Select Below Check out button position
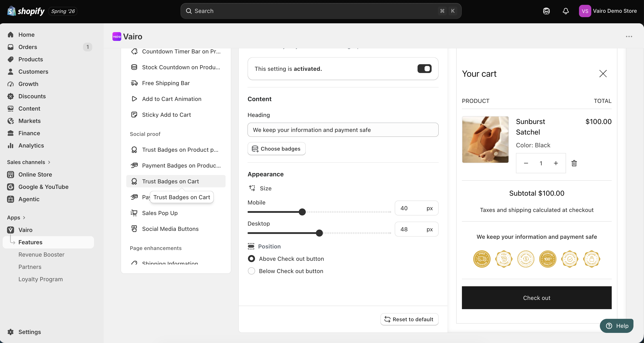This screenshot has height=343, width=644. click(x=251, y=271)
